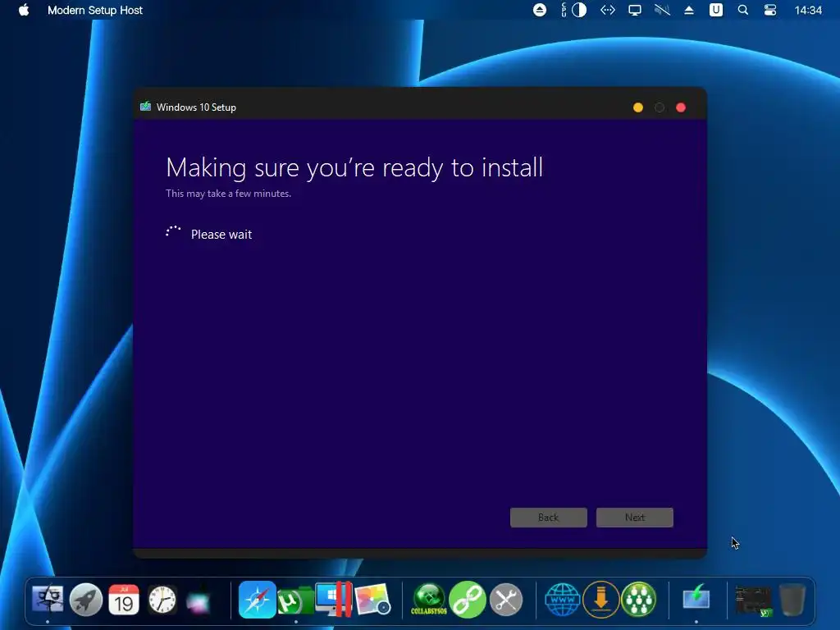The image size is (840, 630).
Task: Open the Windows Setup app icon in dock
Action: [696, 598]
